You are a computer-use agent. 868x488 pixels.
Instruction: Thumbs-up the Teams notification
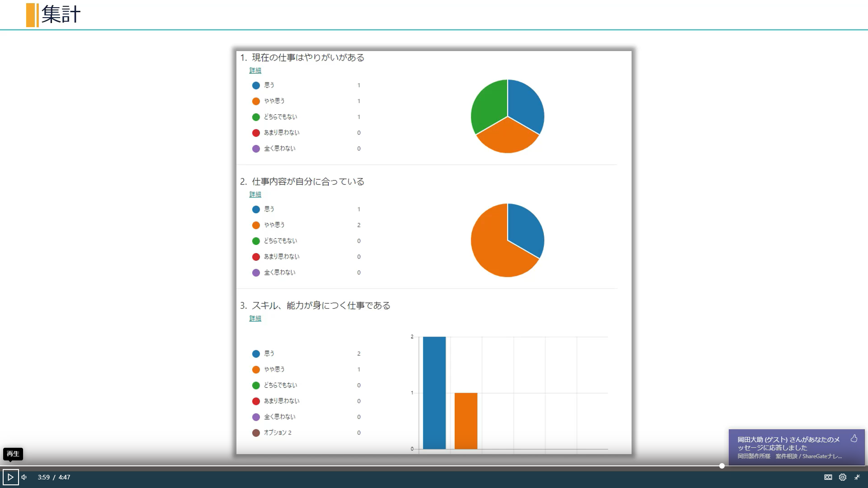click(x=854, y=438)
